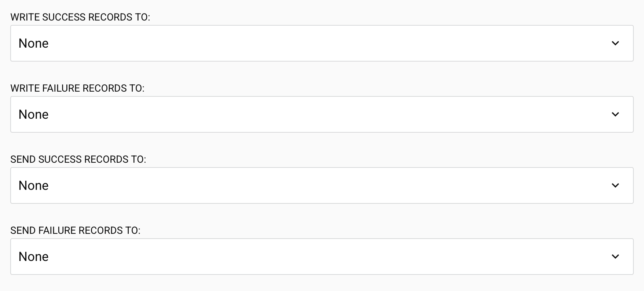Viewport: 644px width, 291px height.
Task: Select the 'None' value under Send Success Records
Action: tap(34, 185)
